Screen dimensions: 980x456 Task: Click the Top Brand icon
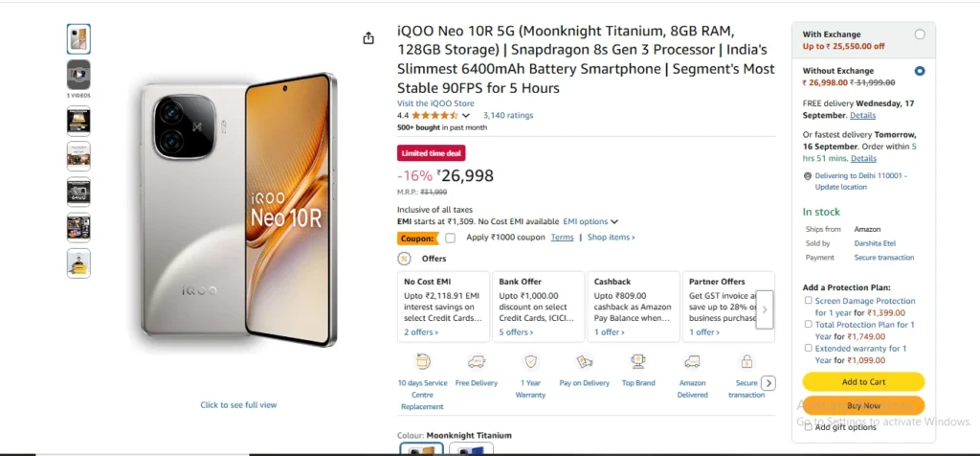click(638, 362)
